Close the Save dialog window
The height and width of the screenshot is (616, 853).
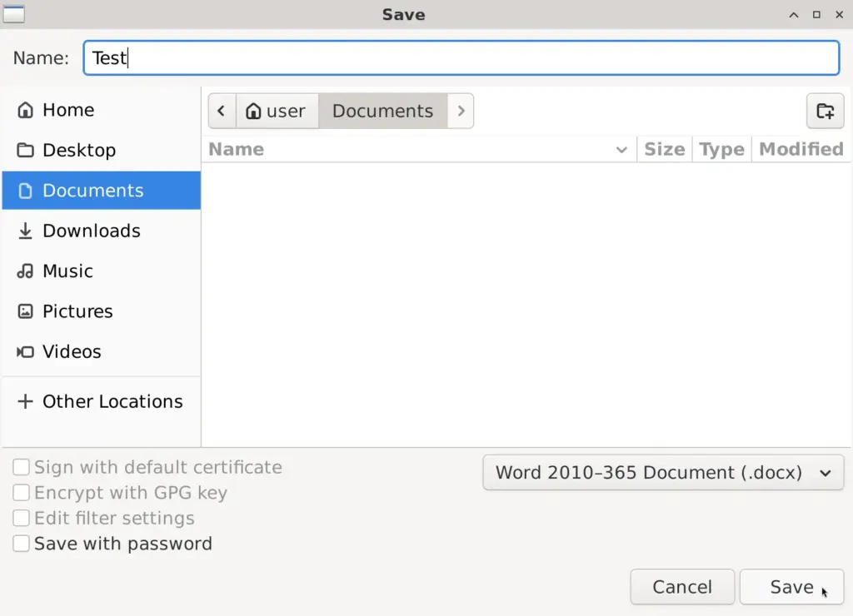tap(840, 15)
